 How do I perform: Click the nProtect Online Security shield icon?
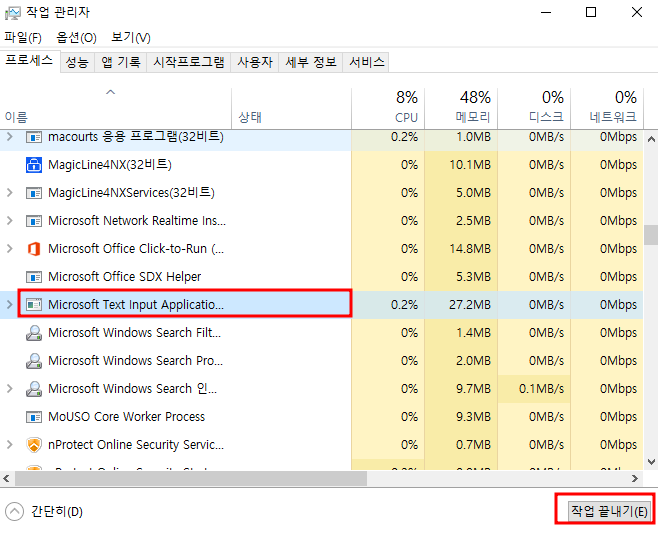34,444
